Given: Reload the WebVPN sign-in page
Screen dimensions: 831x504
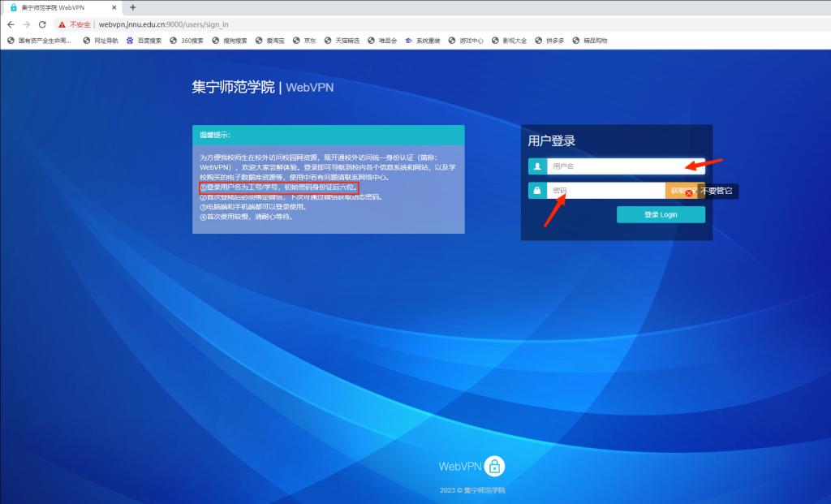Looking at the screenshot, I should [x=42, y=24].
